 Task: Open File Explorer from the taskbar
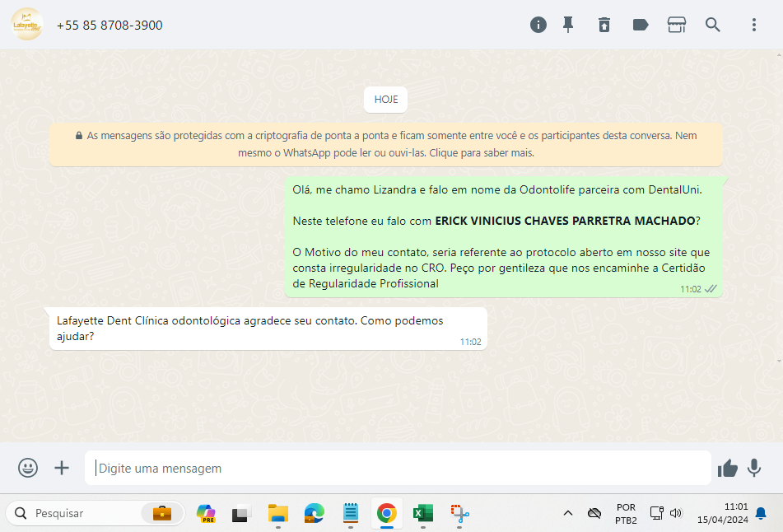coord(278,513)
